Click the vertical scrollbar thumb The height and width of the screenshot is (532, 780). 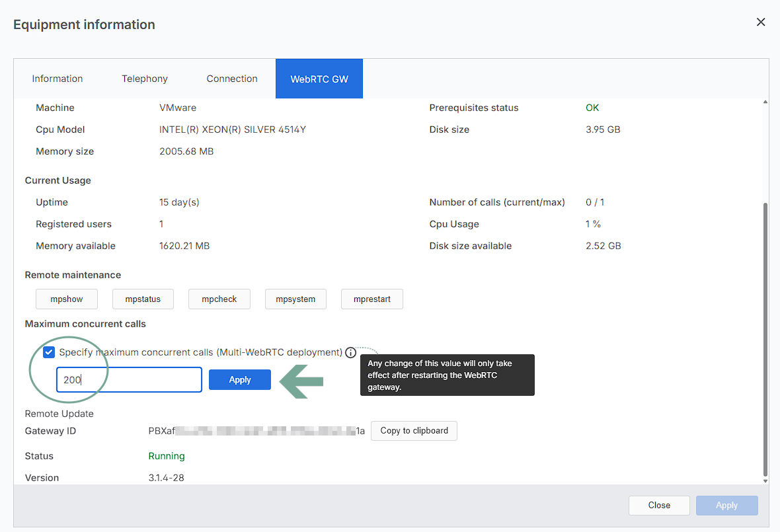point(765,337)
